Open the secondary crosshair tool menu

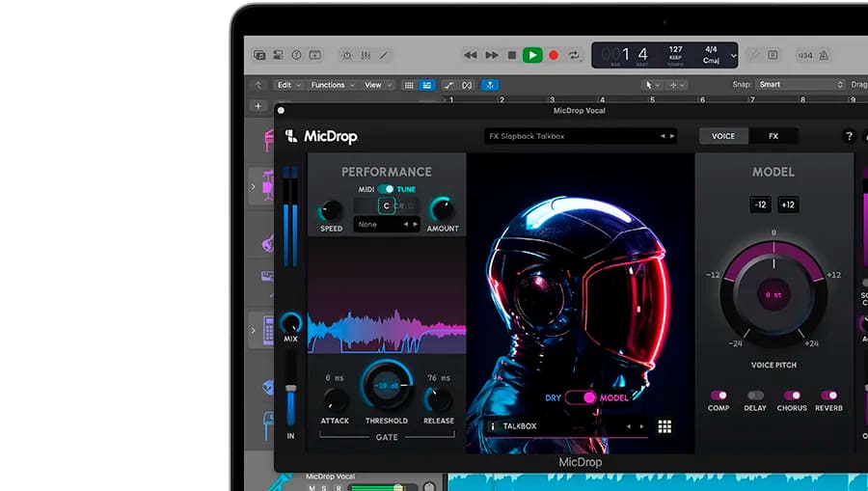click(x=677, y=85)
